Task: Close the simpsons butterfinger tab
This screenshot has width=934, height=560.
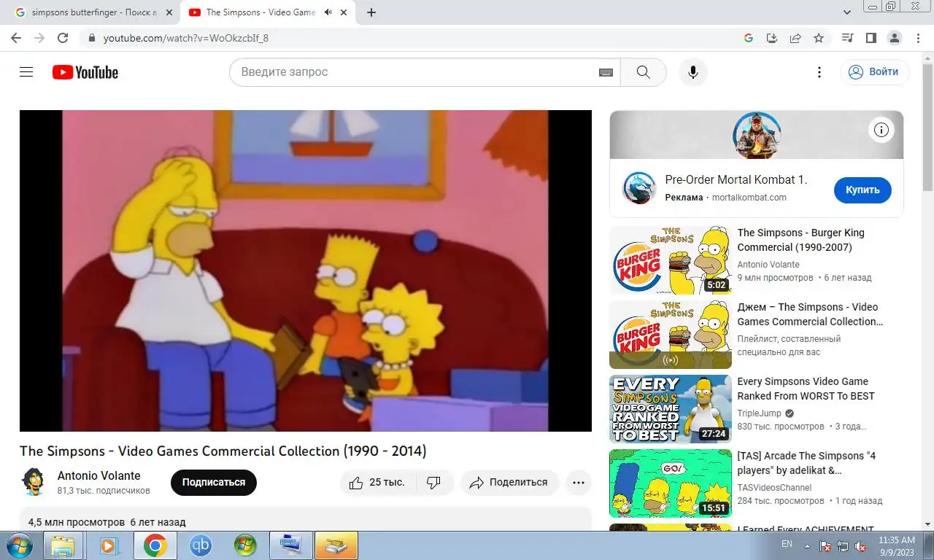Action: (x=169, y=12)
